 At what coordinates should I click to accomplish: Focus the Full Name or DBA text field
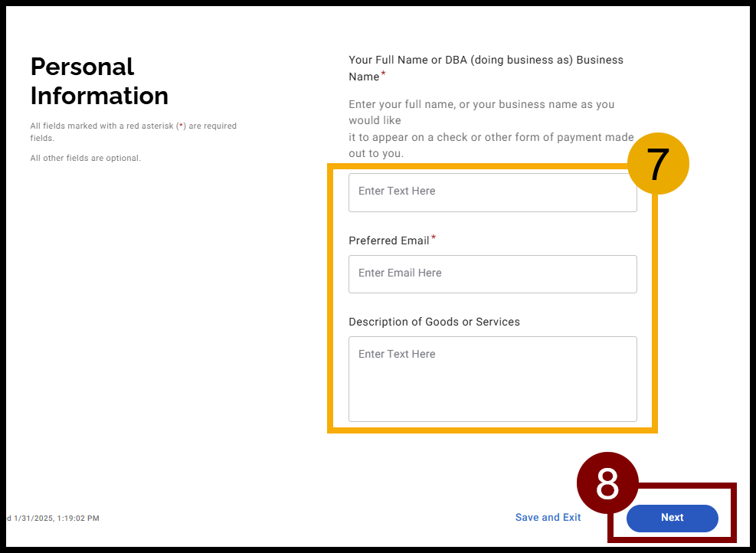tap(492, 192)
